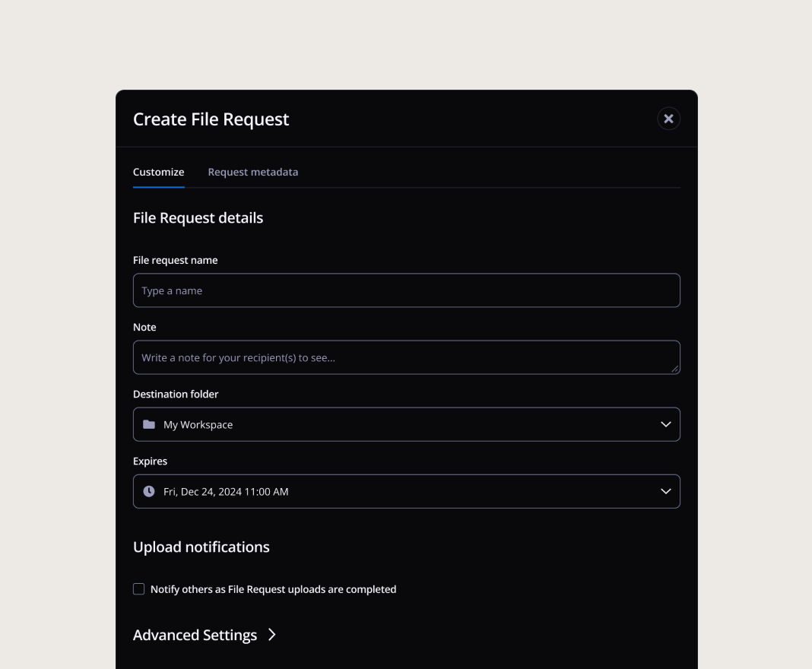Screen dimensions: 812x669
Task: Open the Expires date dropdown
Action: click(x=407, y=491)
